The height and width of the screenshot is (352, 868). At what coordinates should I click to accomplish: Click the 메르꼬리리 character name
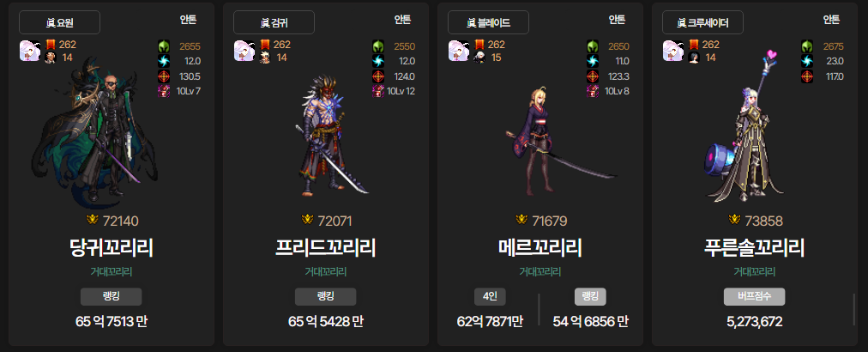click(x=540, y=248)
